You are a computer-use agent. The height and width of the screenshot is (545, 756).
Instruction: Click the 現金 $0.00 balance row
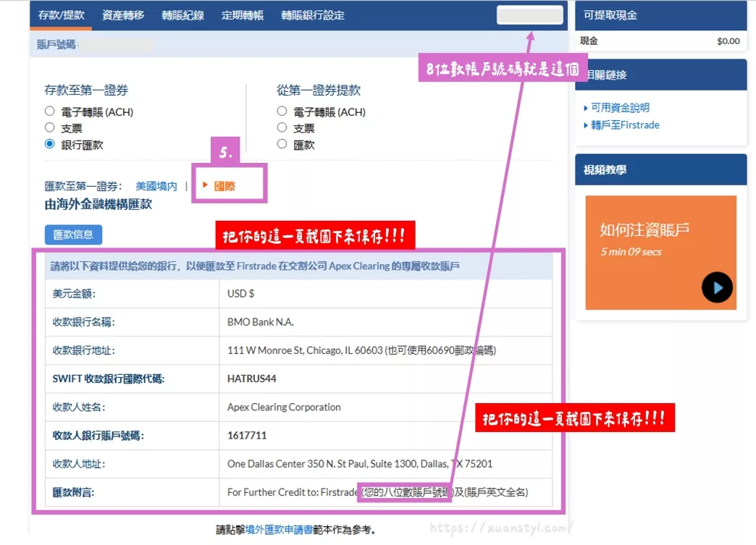[x=660, y=41]
